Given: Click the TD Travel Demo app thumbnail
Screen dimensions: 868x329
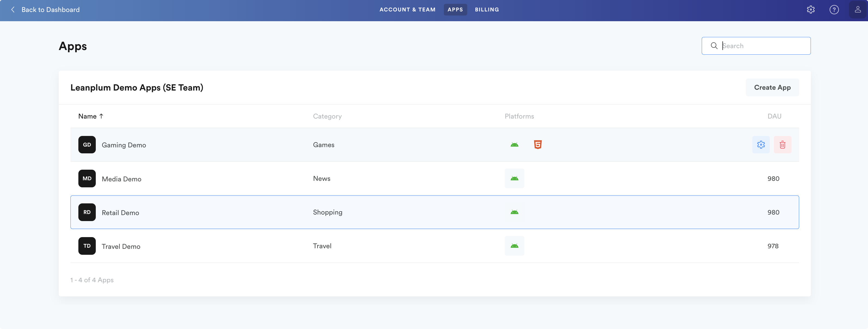Looking at the screenshot, I should (x=87, y=246).
